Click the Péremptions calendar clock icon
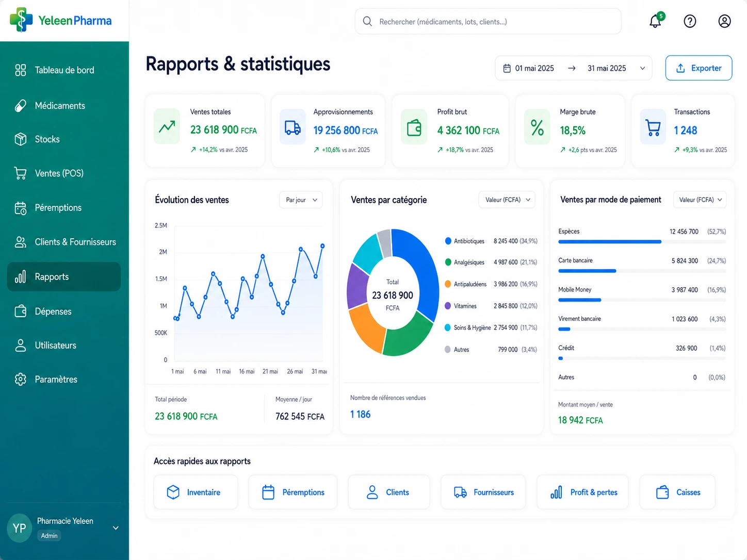Viewport: 747px width, 560px height. click(x=21, y=208)
